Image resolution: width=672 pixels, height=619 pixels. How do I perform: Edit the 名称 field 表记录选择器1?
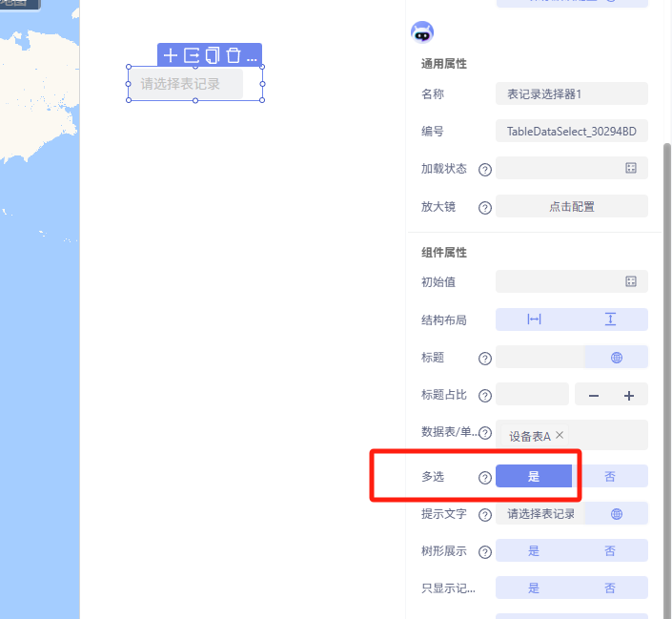tap(572, 93)
